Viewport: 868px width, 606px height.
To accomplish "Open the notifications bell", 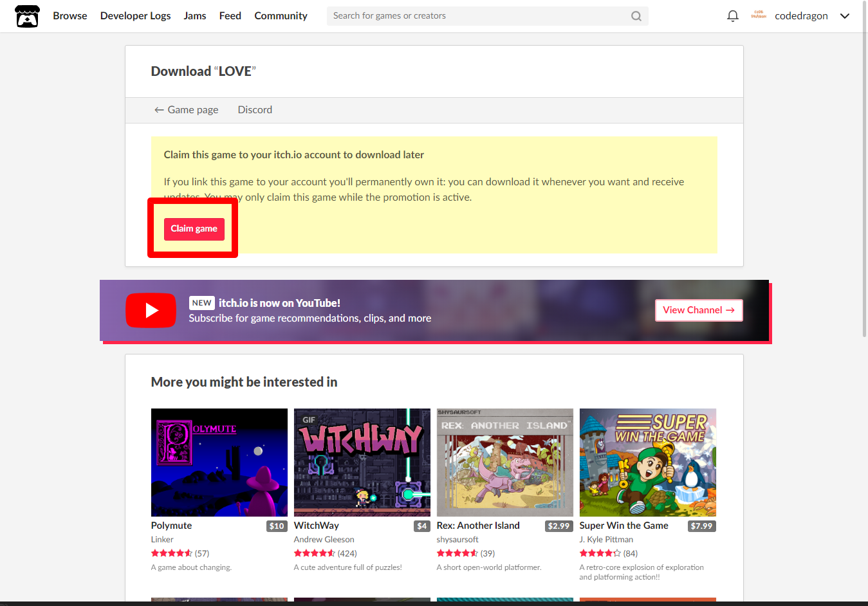I will pyautogui.click(x=732, y=16).
